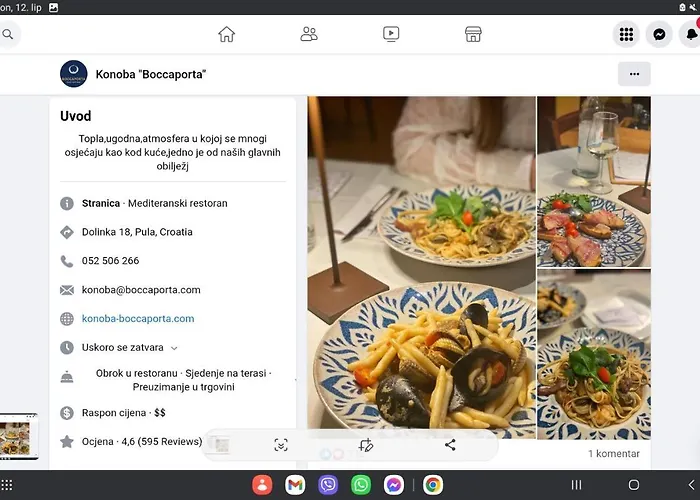Open the Facebook Home feed icon
Image resolution: width=700 pixels, height=500 pixels.
coord(227,34)
